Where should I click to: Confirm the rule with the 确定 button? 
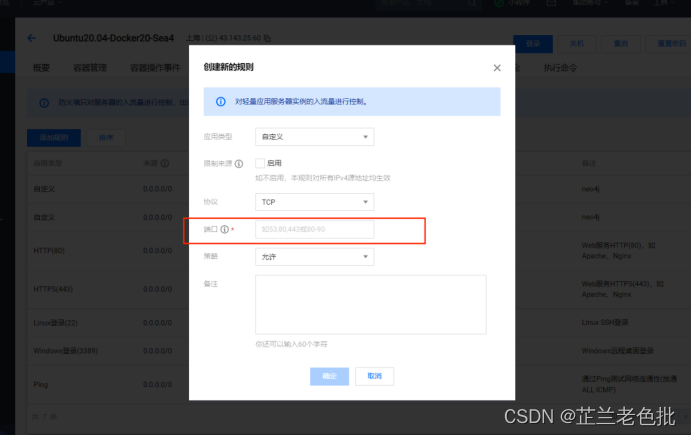click(x=329, y=376)
